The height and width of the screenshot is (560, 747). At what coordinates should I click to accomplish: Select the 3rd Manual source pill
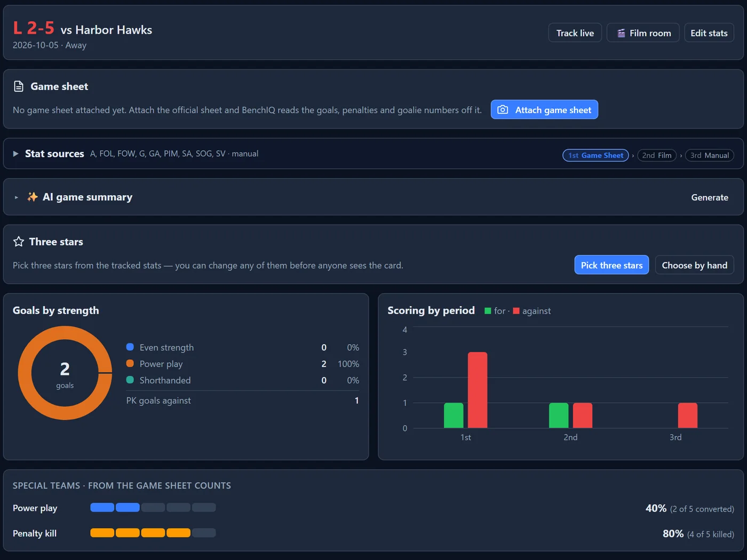710,155
